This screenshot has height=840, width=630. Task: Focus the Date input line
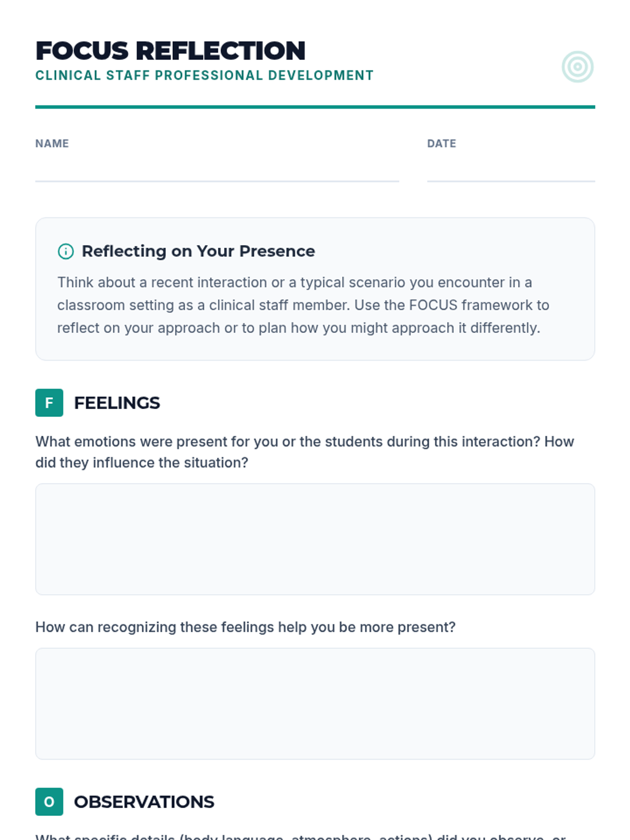[511, 171]
